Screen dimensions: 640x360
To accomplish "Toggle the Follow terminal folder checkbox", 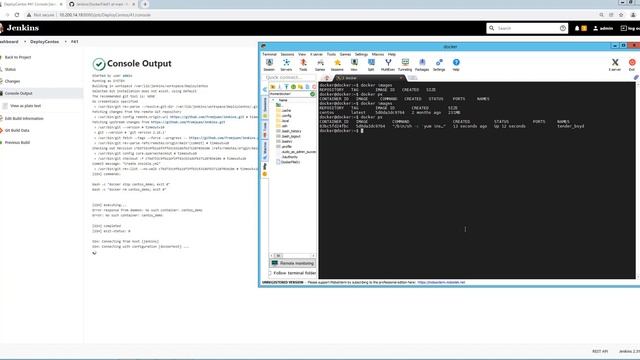I will 270,273.
